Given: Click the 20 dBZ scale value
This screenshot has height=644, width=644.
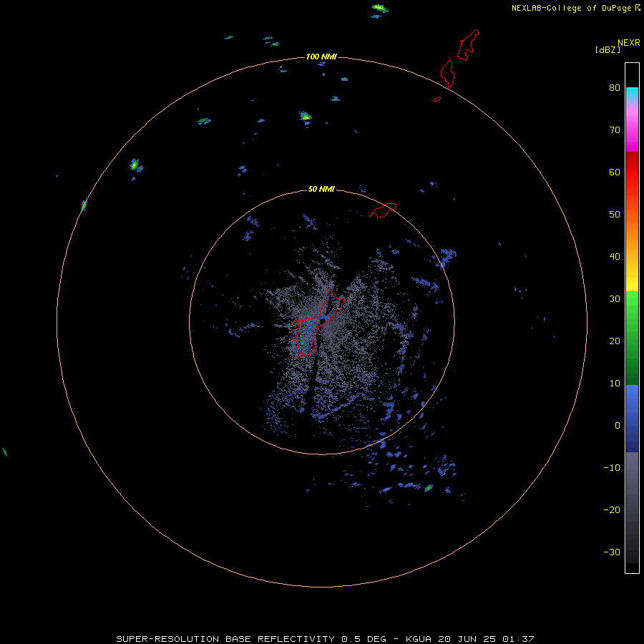Looking at the screenshot, I should tap(615, 341).
